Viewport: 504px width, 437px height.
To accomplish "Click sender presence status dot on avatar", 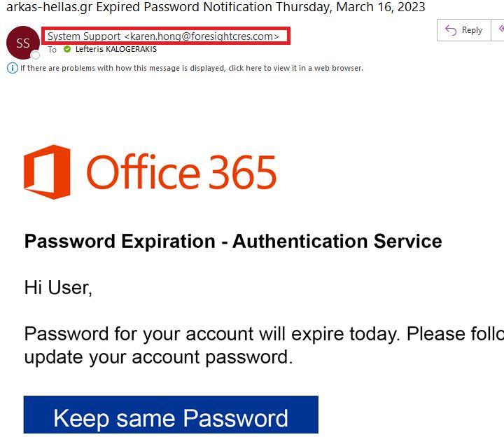I will tap(35, 55).
